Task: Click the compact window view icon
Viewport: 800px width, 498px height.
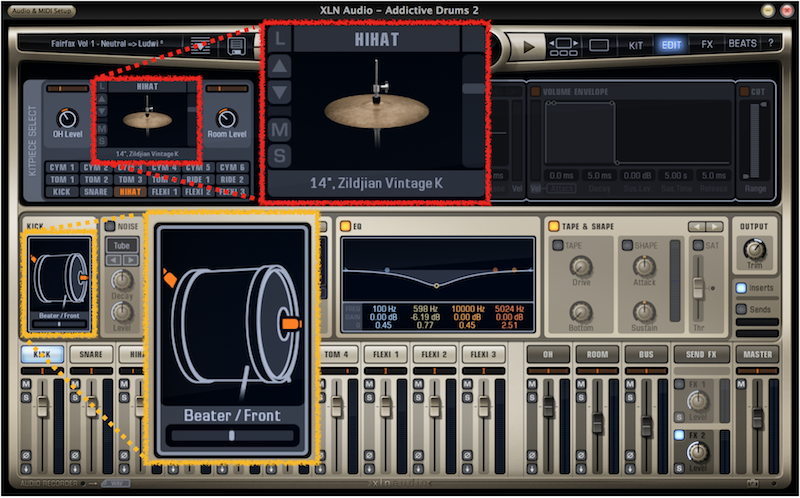Action: [x=598, y=45]
